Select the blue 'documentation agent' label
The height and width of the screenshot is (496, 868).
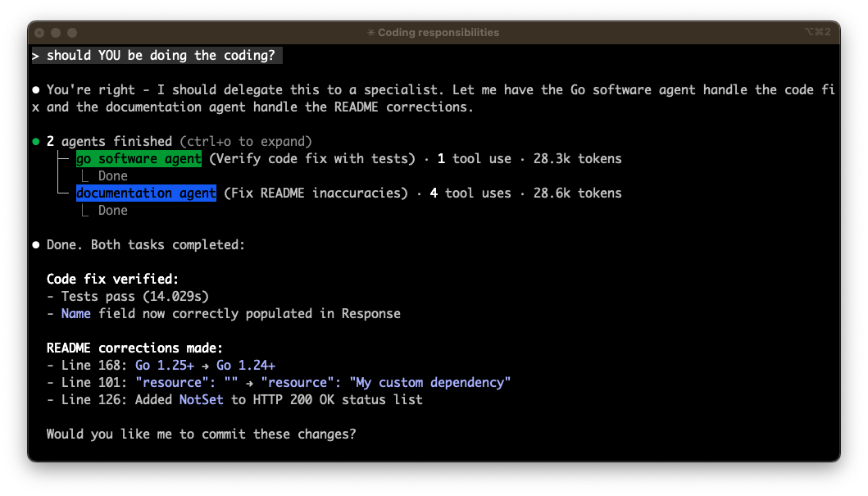click(x=146, y=193)
